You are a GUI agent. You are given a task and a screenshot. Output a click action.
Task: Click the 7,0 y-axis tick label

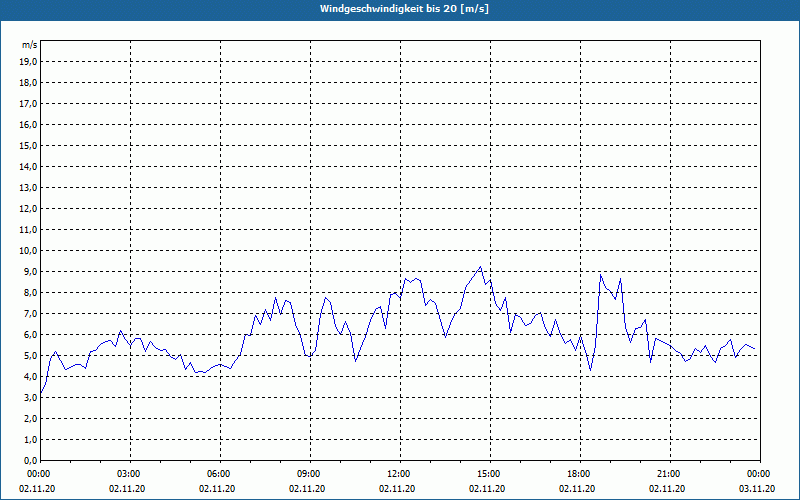coord(30,313)
